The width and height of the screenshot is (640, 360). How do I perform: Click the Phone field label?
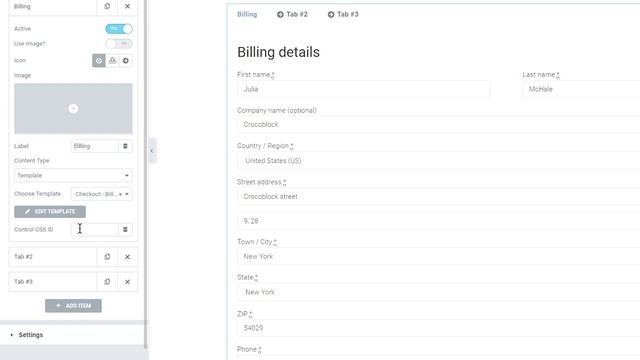(x=249, y=349)
